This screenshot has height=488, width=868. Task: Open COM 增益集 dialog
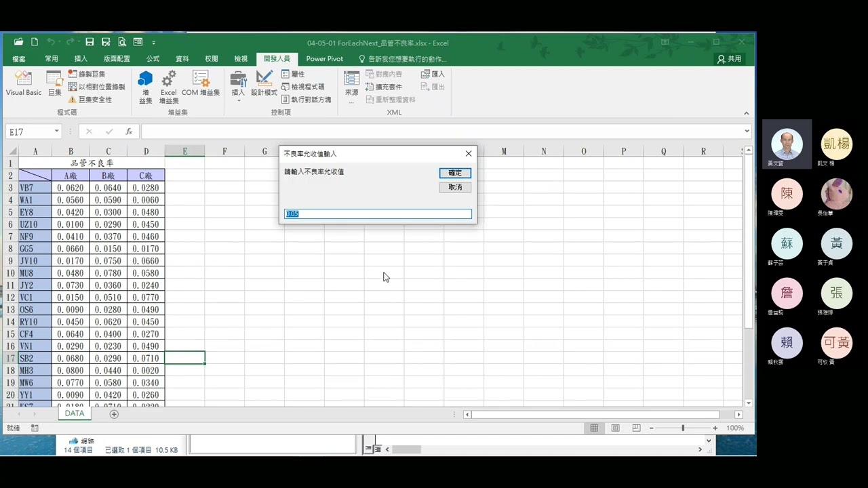coord(201,84)
